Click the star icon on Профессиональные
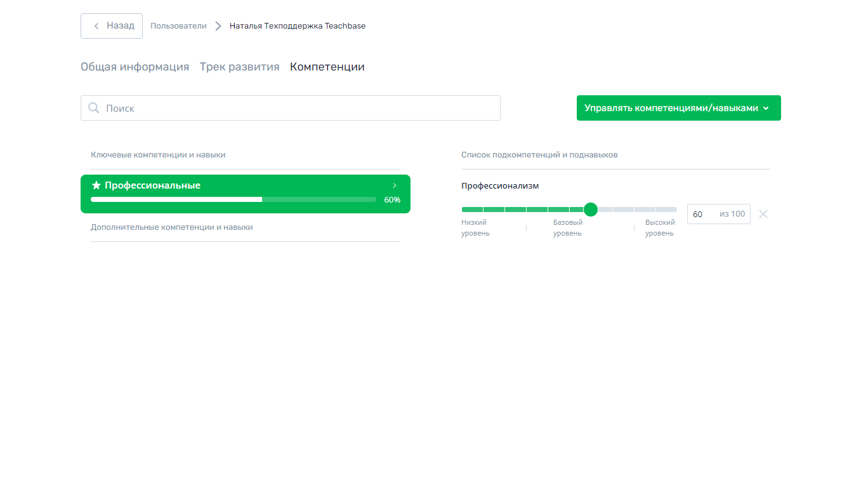 click(x=96, y=185)
